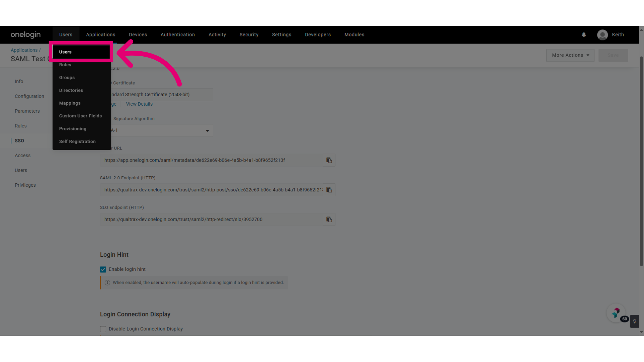Click the SLO Endpoint field
This screenshot has width=644, height=362.
coord(211,220)
